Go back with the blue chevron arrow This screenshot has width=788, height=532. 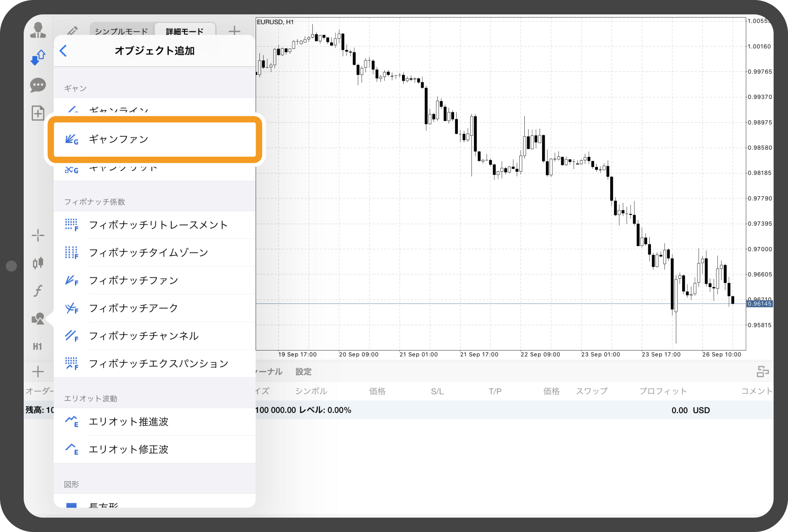coord(63,51)
